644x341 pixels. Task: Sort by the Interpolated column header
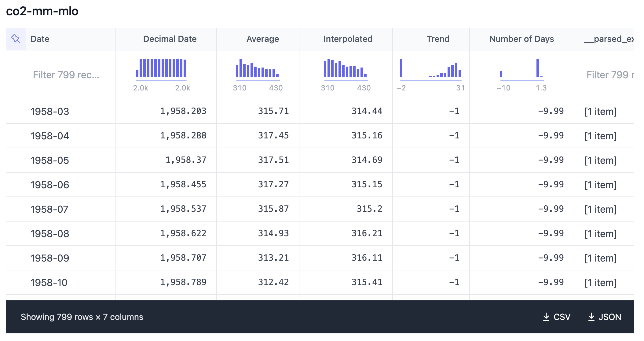click(348, 39)
